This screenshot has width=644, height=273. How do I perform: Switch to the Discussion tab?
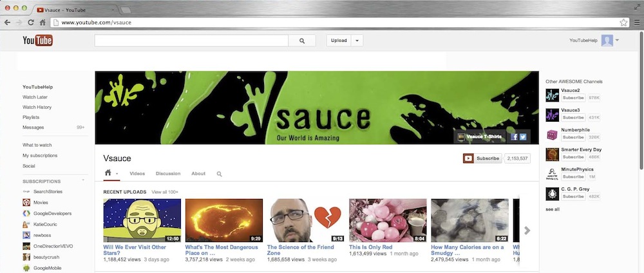(x=168, y=174)
